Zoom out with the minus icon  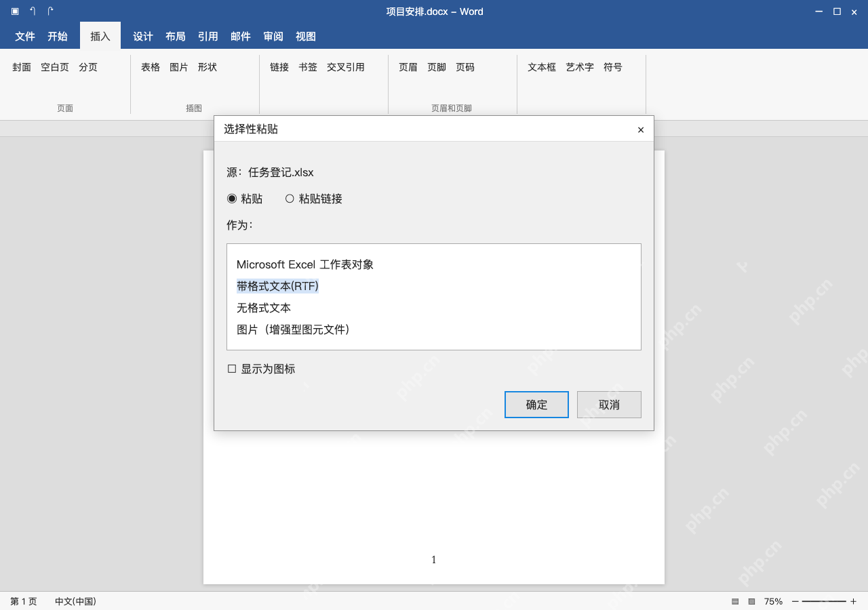(x=795, y=601)
